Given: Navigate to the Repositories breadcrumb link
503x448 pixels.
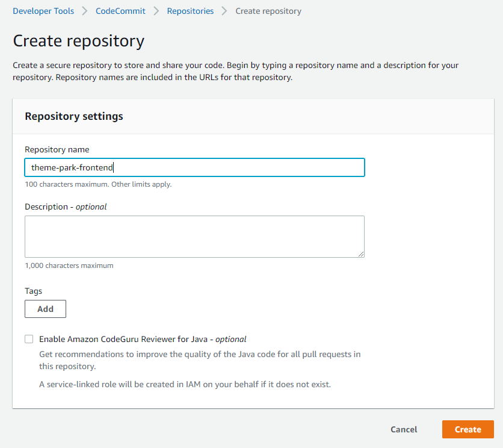Looking at the screenshot, I should pyautogui.click(x=190, y=11).
